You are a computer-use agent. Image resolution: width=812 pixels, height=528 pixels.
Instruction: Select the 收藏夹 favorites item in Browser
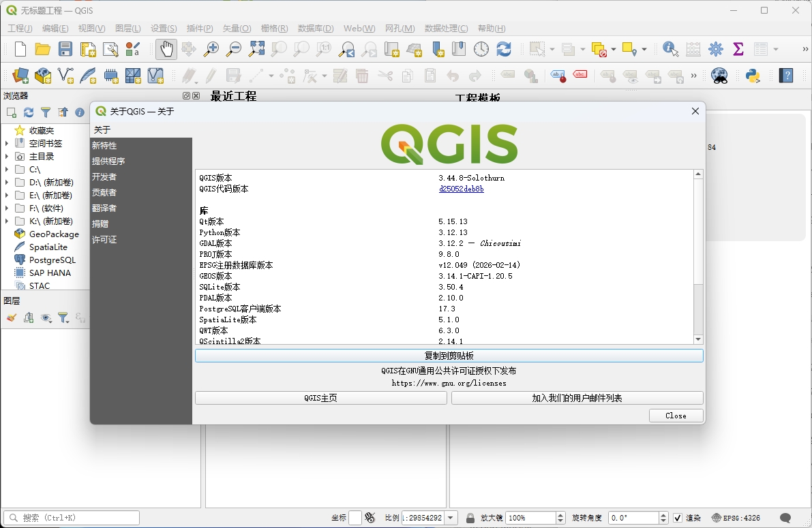coord(42,130)
